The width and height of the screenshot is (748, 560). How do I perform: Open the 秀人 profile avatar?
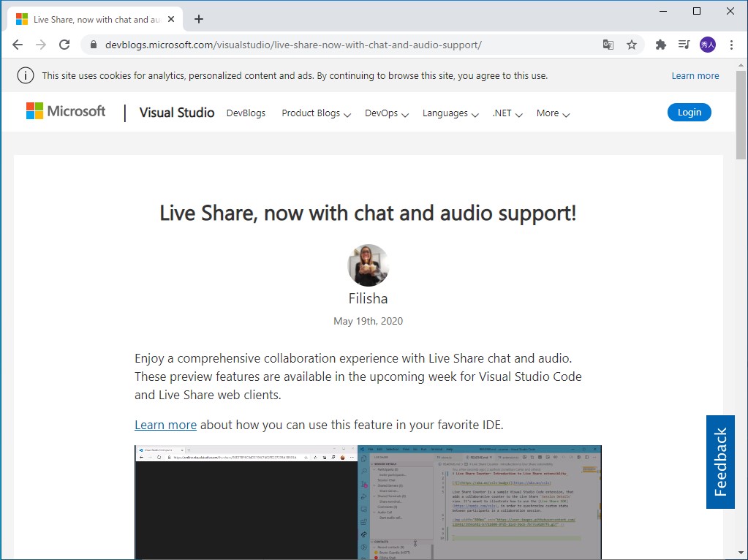click(x=707, y=45)
